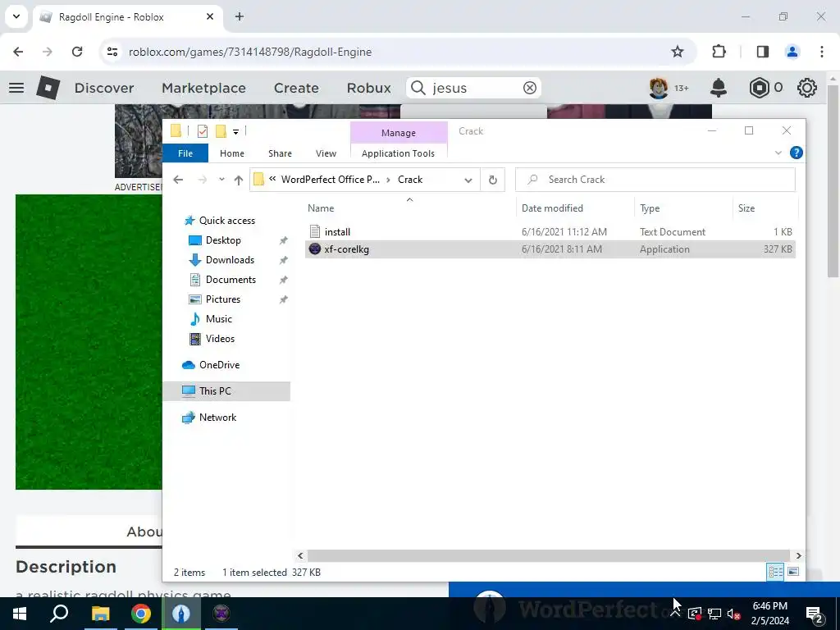This screenshot has height=630, width=840.
Task: Expand the Explorer ribbon chevron
Action: tap(778, 153)
